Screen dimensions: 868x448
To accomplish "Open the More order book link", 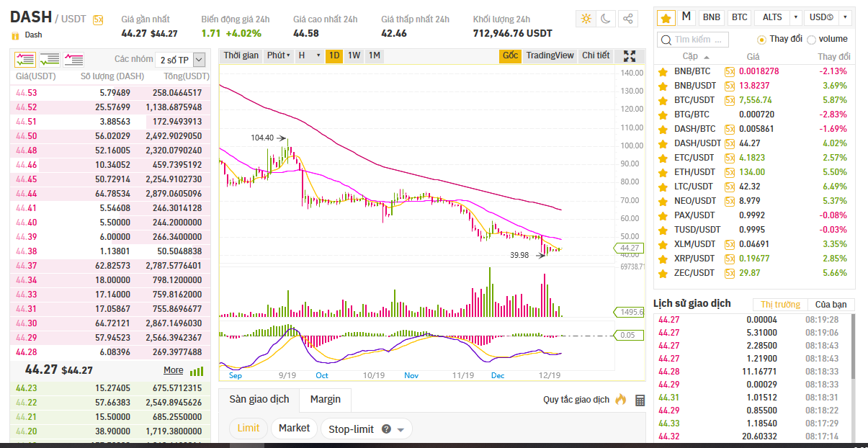I will coord(174,370).
